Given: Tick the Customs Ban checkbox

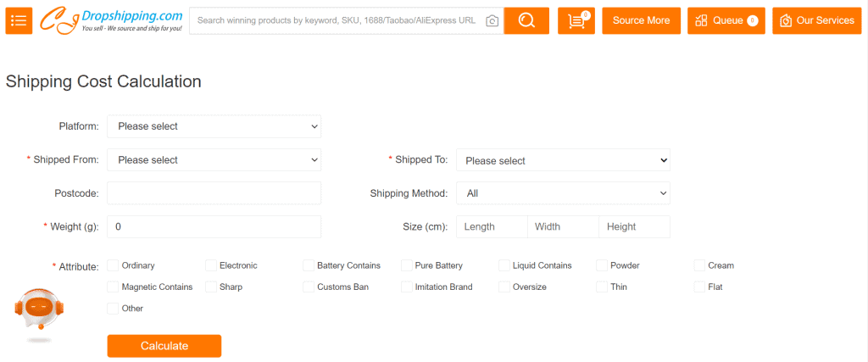Looking at the screenshot, I should pos(309,287).
